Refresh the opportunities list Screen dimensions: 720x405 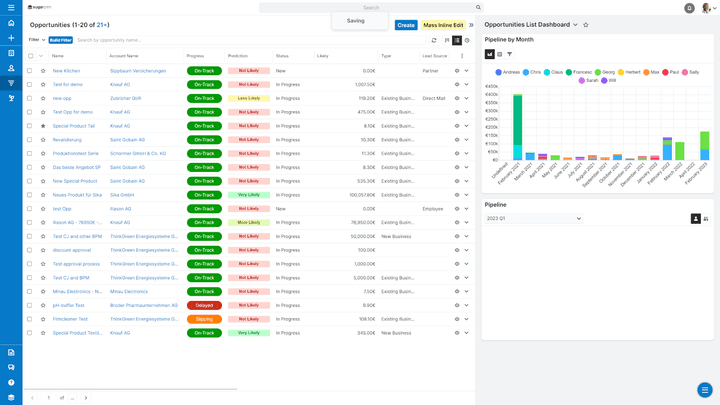[x=434, y=40]
